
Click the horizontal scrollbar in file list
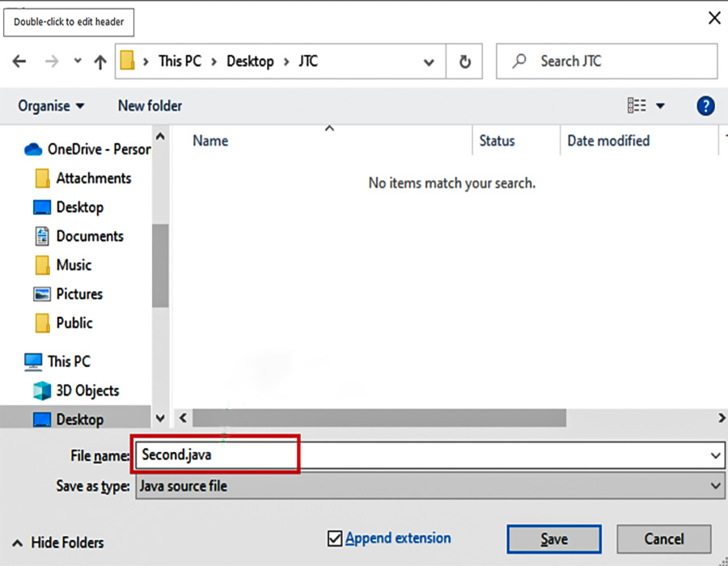pyautogui.click(x=379, y=418)
